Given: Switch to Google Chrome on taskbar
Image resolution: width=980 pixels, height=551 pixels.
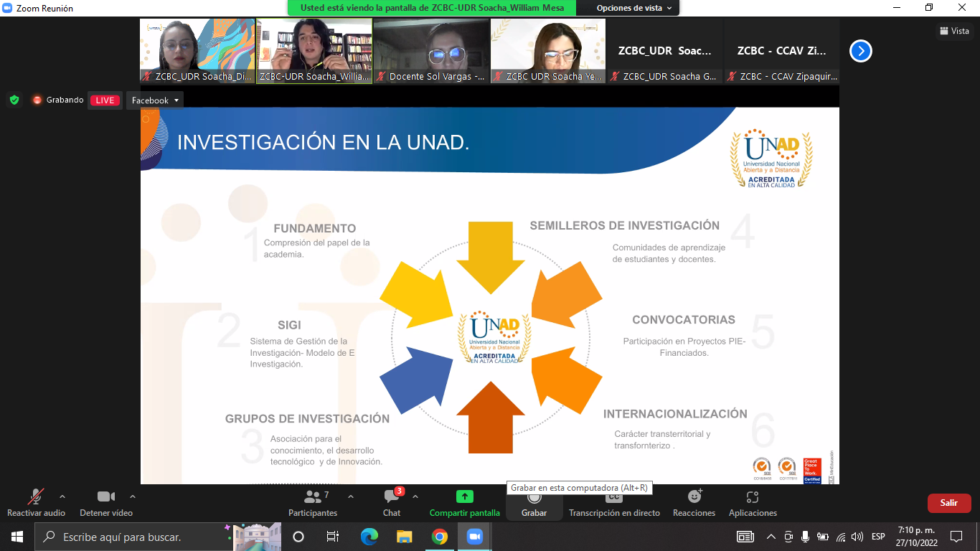Looking at the screenshot, I should [x=440, y=537].
